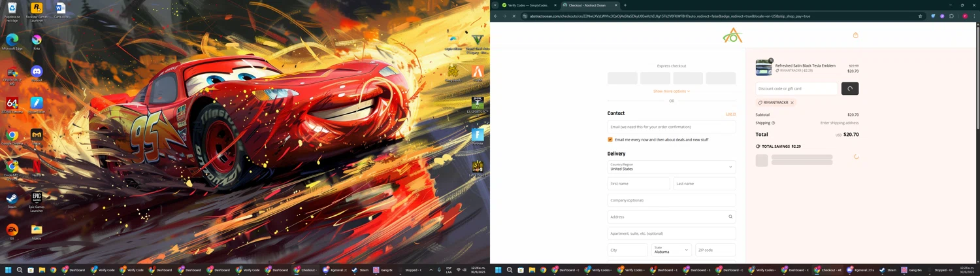
Task: Click the Log in link
Action: coord(730,114)
